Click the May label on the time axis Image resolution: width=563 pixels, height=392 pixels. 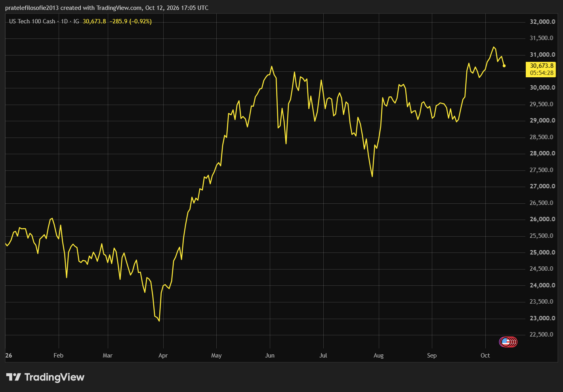coord(216,356)
